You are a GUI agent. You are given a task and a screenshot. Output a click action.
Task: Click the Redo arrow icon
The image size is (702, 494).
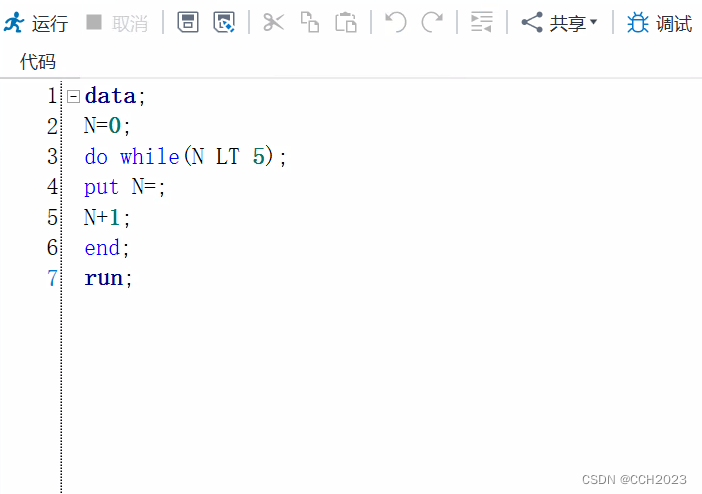pos(432,22)
